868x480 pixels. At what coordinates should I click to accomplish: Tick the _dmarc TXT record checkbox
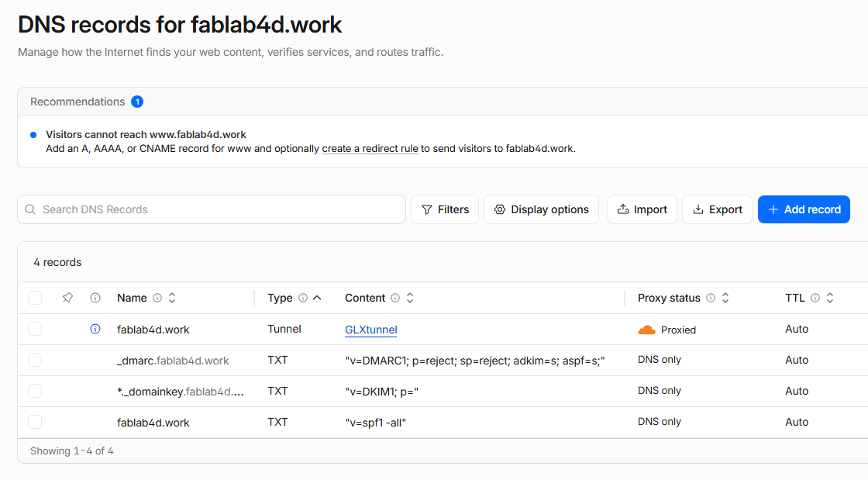click(35, 361)
